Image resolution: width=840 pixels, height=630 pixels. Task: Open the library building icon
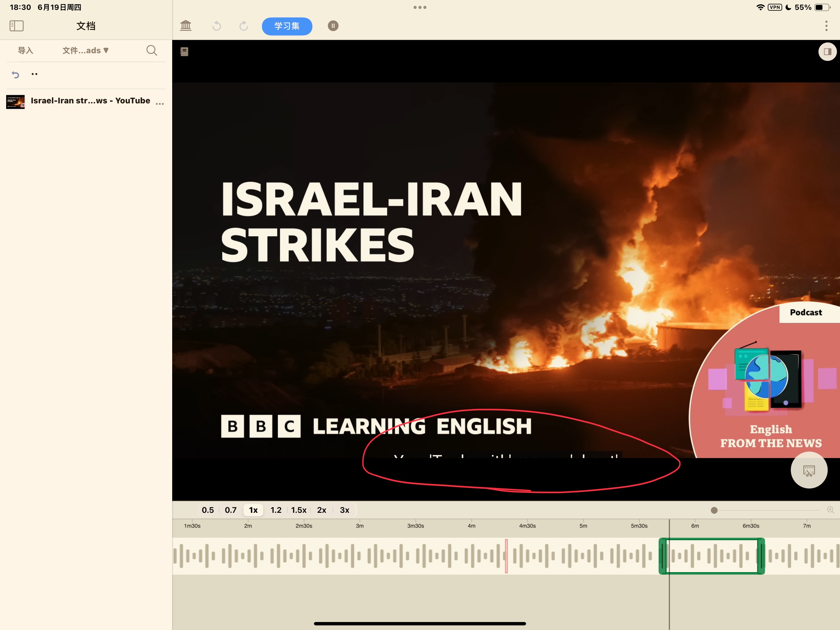(186, 26)
